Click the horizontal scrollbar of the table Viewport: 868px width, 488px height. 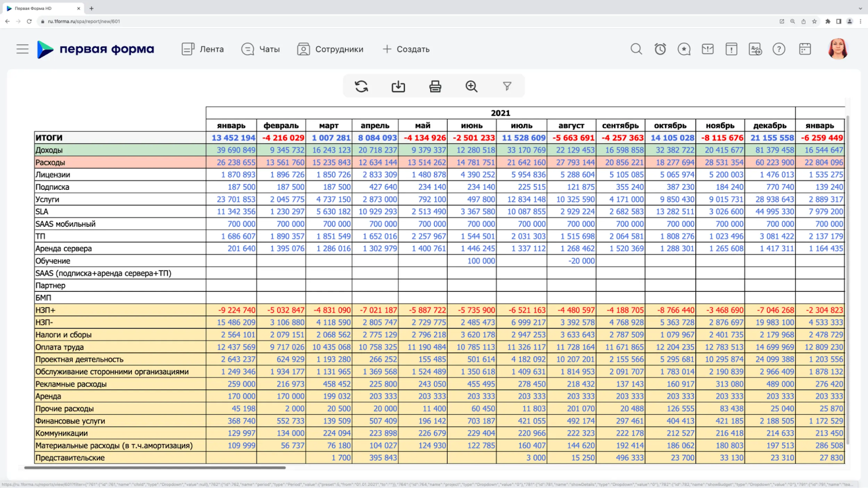155,467
